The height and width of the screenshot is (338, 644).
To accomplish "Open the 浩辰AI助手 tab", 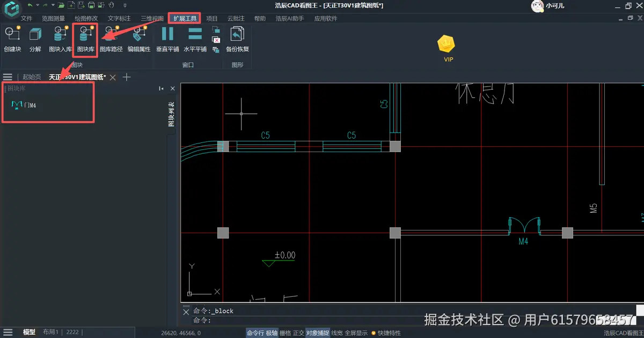I will [x=290, y=18].
